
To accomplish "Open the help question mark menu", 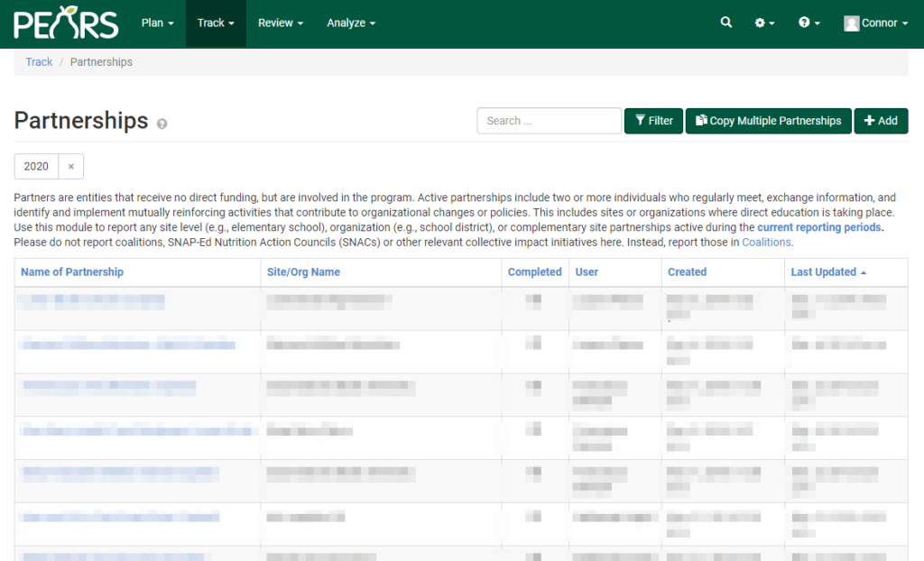I will pyautogui.click(x=808, y=23).
